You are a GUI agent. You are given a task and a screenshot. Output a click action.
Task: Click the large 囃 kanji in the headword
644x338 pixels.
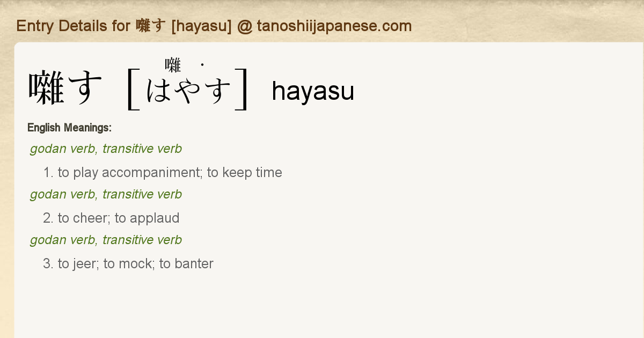(46, 89)
